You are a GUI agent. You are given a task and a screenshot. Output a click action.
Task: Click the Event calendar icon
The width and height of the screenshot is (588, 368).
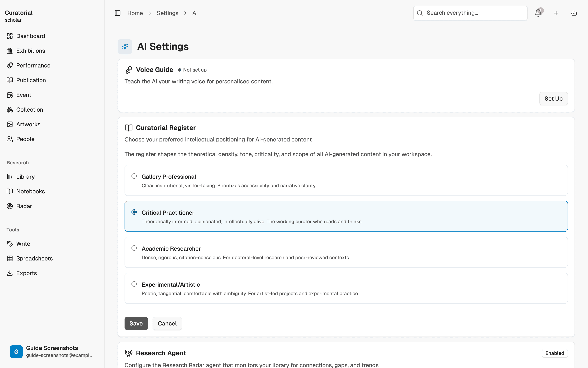click(x=10, y=95)
